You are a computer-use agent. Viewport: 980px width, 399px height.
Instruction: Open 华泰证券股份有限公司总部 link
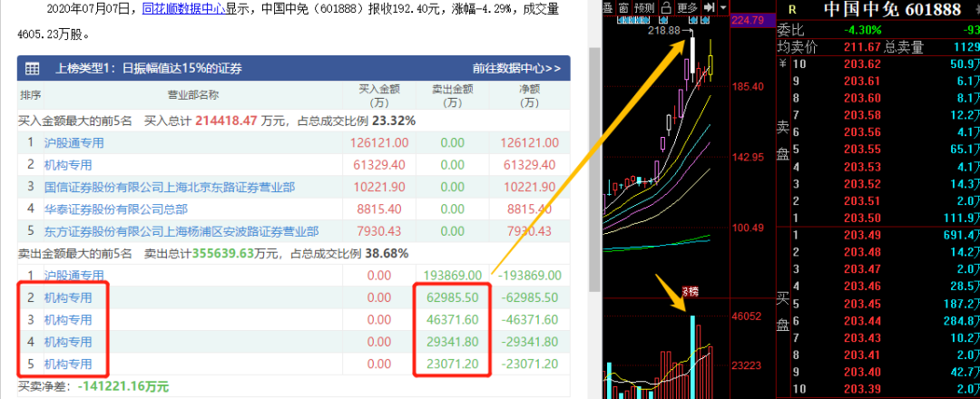point(115,209)
